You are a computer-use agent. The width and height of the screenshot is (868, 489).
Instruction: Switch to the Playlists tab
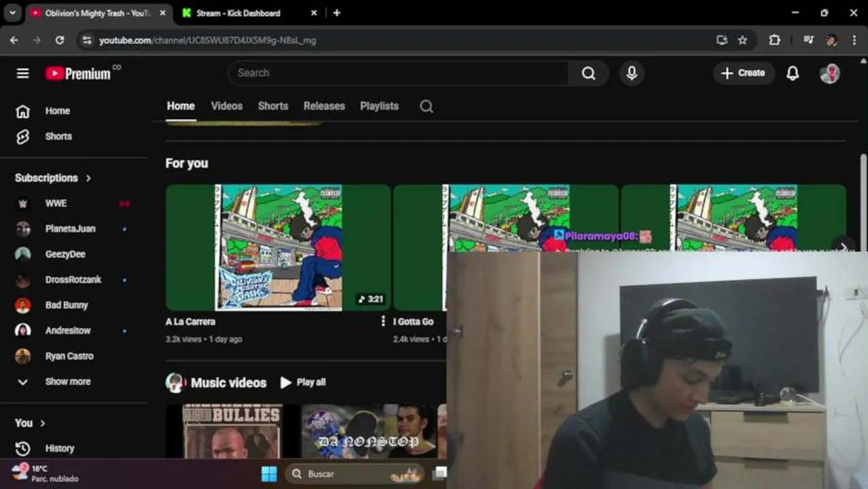(x=379, y=106)
